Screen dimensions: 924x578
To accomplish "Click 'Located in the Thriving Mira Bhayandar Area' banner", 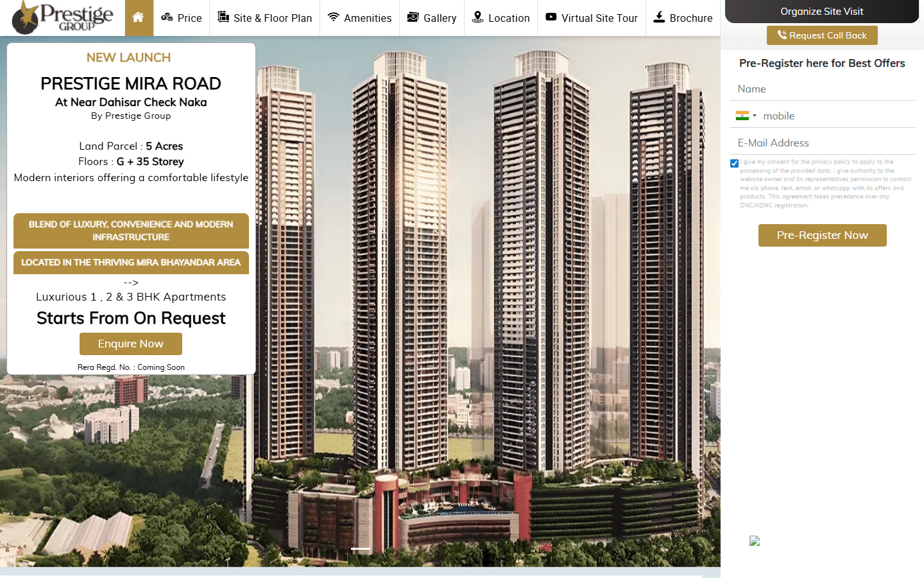I will click(131, 263).
